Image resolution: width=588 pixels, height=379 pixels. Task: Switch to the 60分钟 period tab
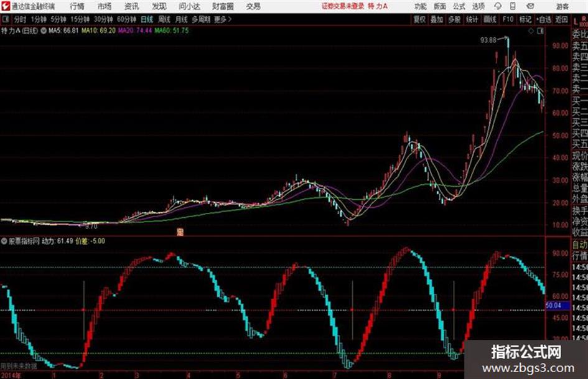(126, 19)
